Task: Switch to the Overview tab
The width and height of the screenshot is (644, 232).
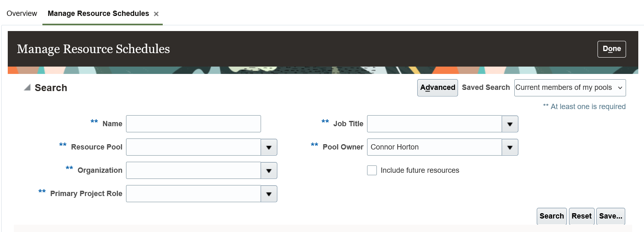Action: point(22,13)
